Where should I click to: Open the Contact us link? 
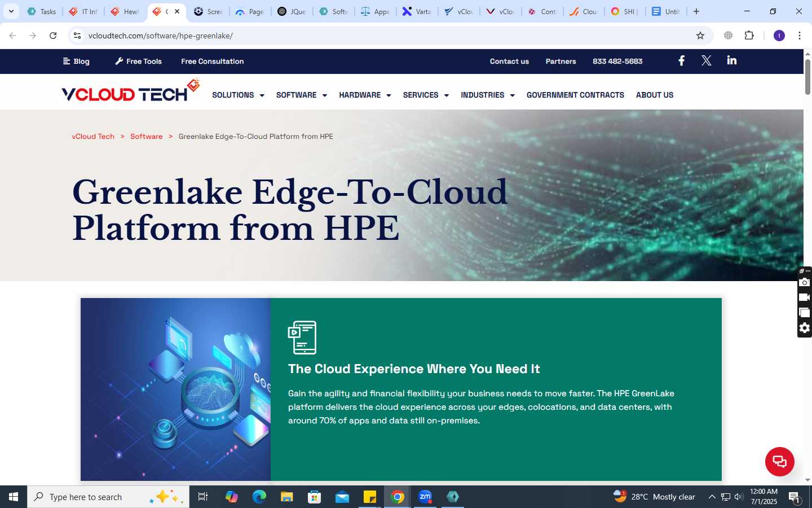coord(509,61)
